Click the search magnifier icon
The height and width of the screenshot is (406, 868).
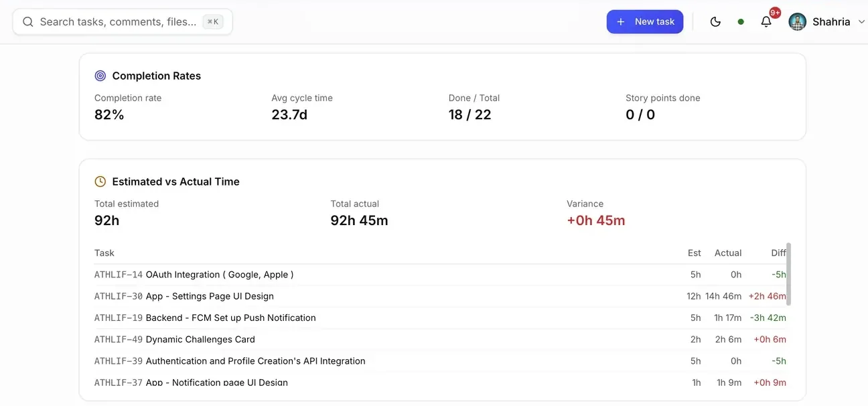28,21
